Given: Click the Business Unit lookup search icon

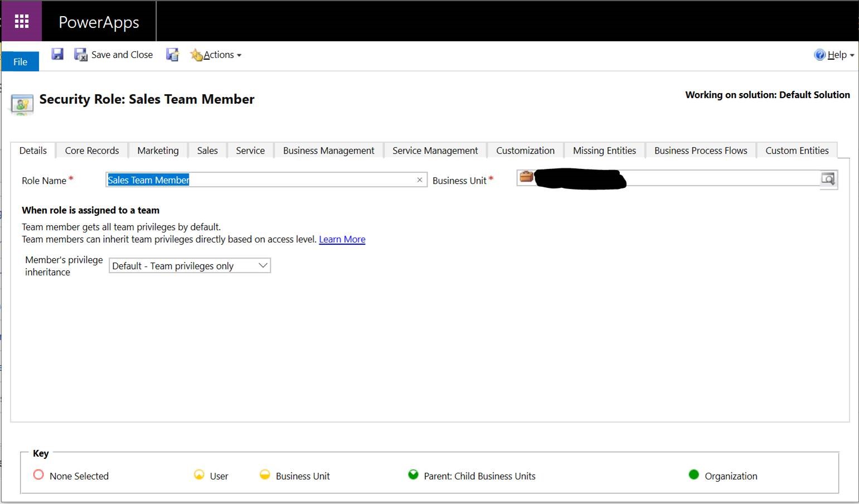Looking at the screenshot, I should [828, 179].
